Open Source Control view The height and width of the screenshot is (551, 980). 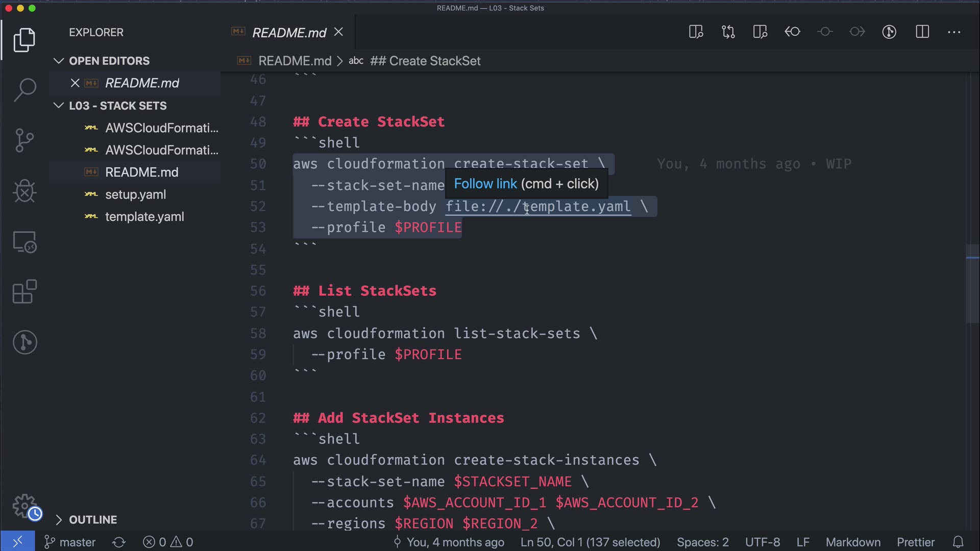[24, 140]
